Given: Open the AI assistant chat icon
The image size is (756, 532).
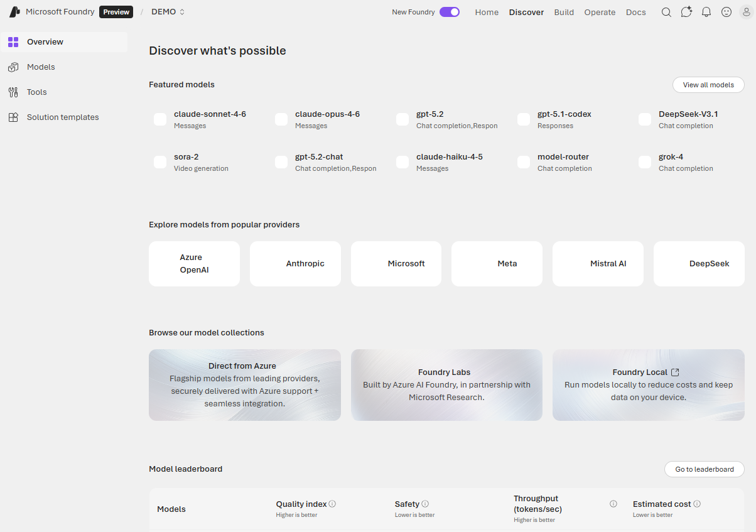Looking at the screenshot, I should 686,12.
